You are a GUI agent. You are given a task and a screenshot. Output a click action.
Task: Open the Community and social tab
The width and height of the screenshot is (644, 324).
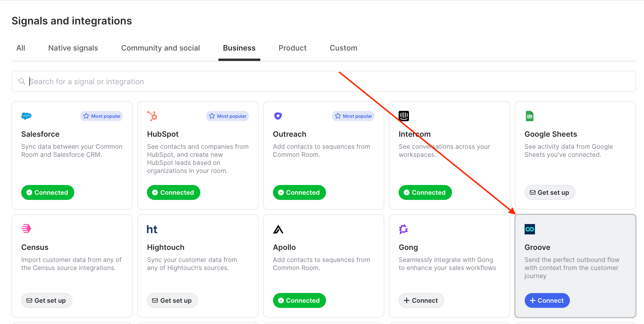tap(160, 48)
